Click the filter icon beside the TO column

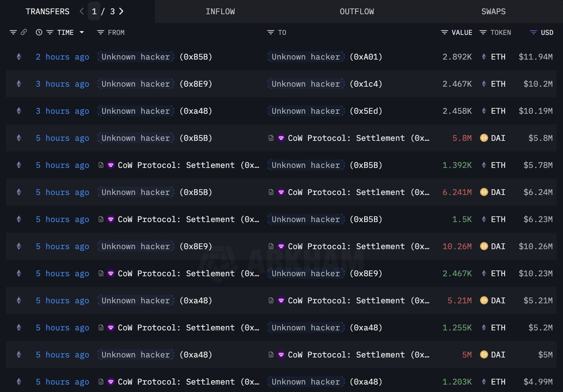(x=270, y=32)
